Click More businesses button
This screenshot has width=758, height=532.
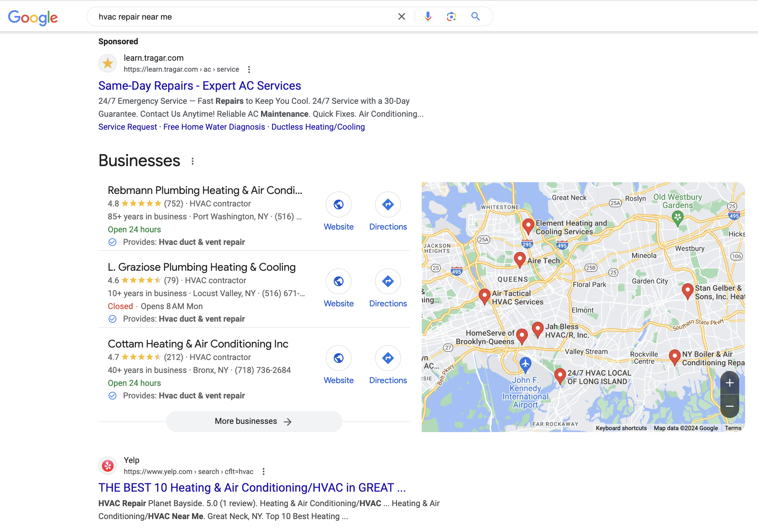point(254,422)
